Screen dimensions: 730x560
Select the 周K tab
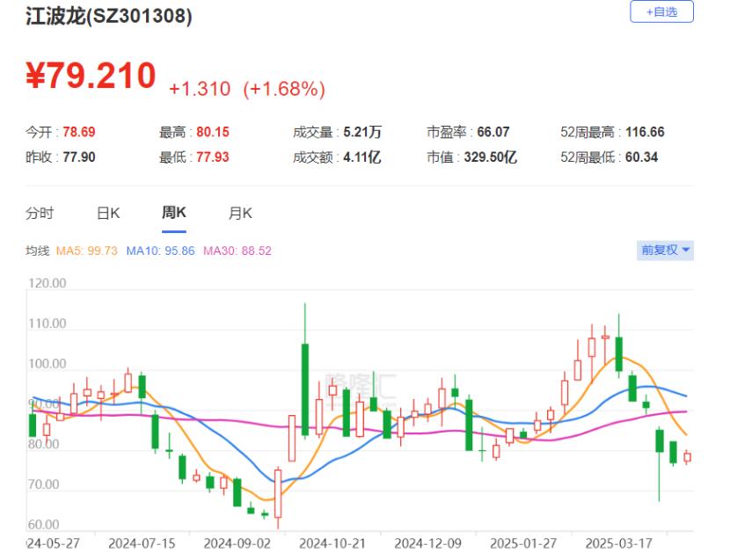click(x=173, y=213)
